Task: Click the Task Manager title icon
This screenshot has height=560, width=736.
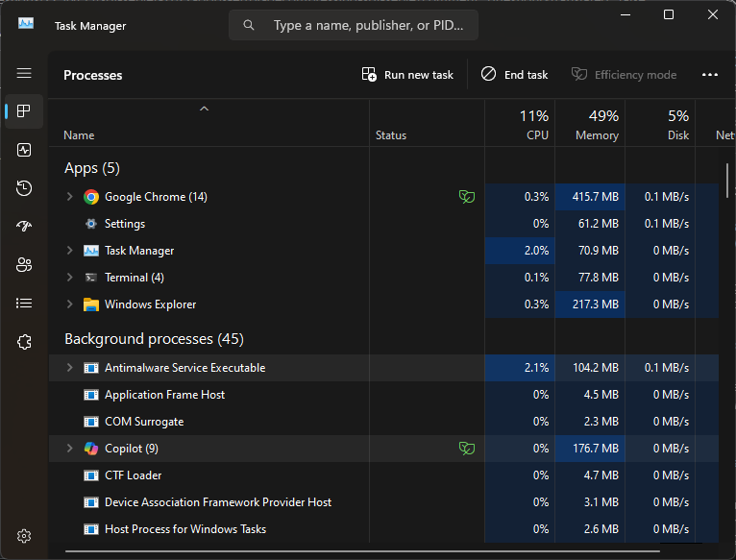Action: [x=26, y=23]
